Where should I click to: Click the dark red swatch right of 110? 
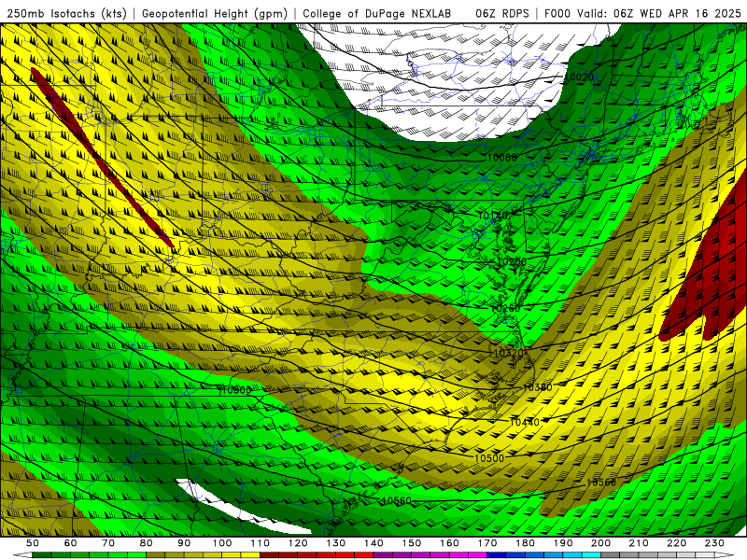coord(269,555)
